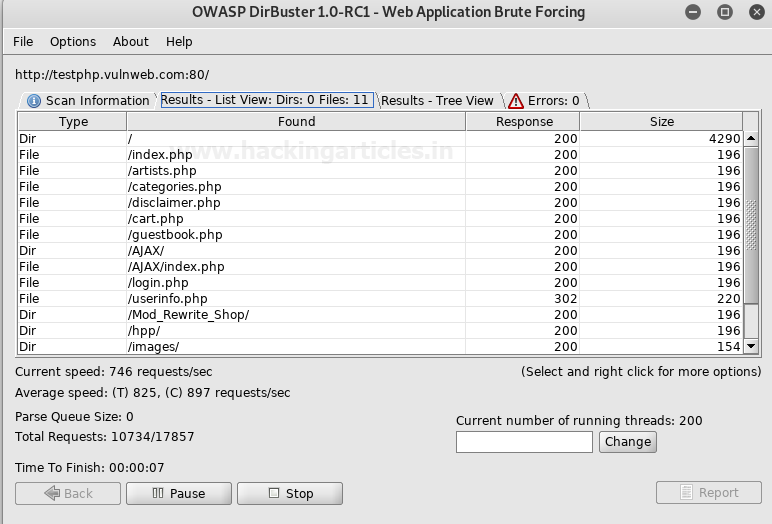The width and height of the screenshot is (772, 524).
Task: Select the /AJAX/ directory row
Action: pyautogui.click(x=380, y=251)
